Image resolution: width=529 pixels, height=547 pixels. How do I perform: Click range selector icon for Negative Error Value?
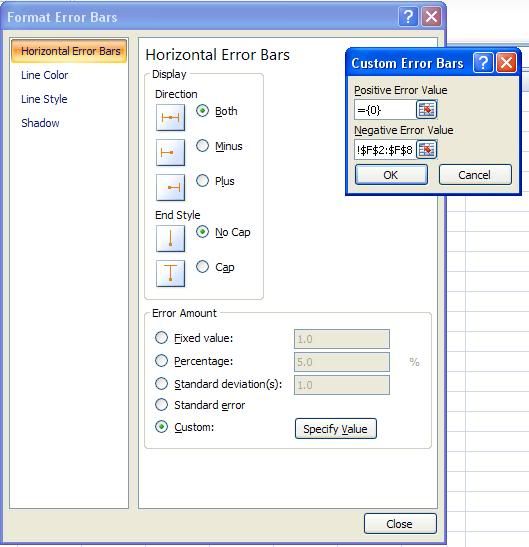pos(426,150)
